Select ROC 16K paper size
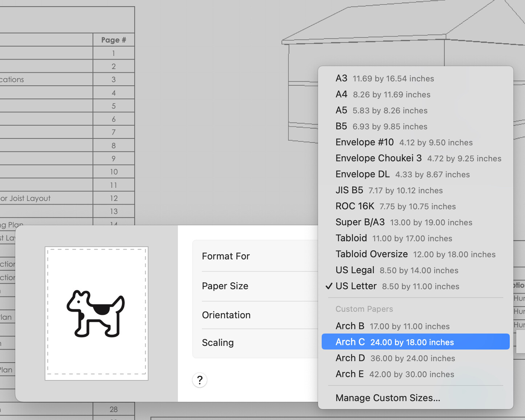The image size is (525, 420). point(416,206)
